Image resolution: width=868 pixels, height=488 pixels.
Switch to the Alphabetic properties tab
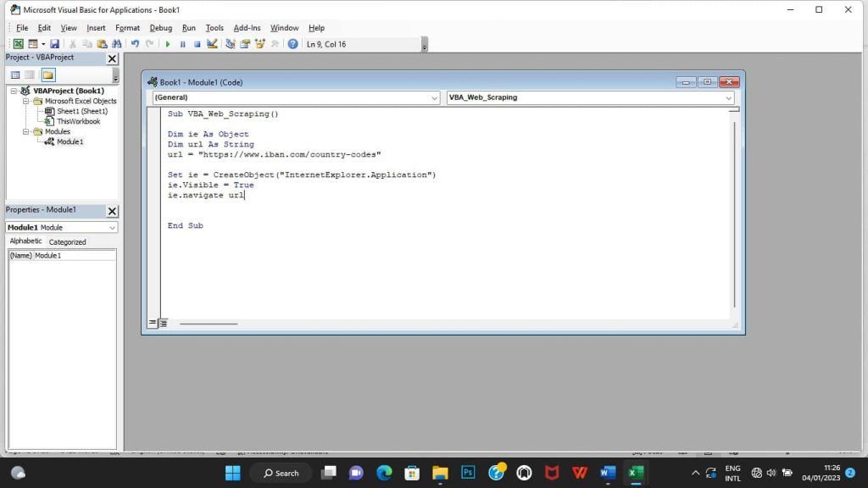pos(25,241)
